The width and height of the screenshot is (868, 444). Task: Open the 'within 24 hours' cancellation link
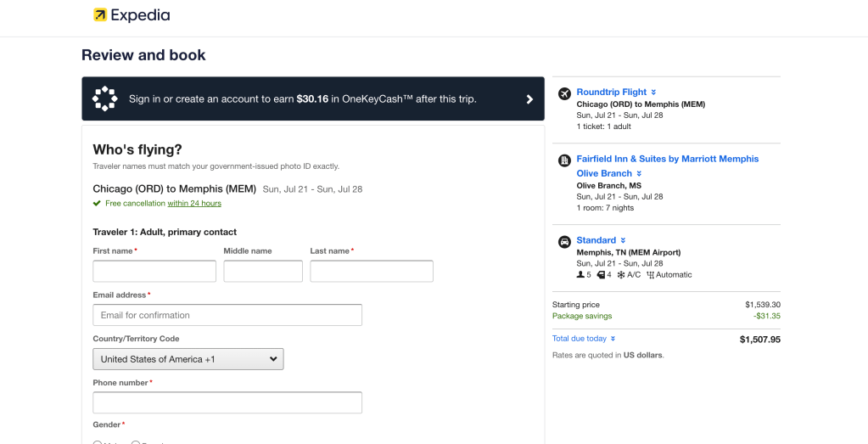tap(193, 204)
